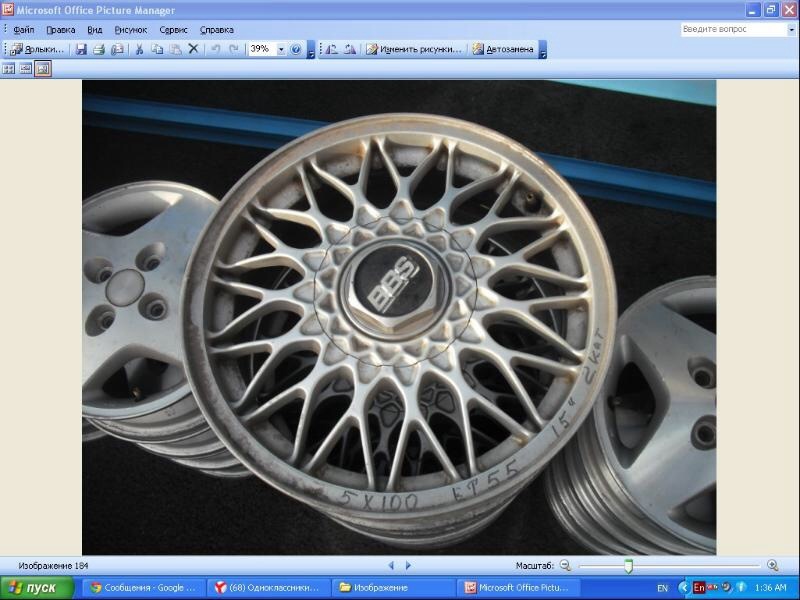Image resolution: width=800 pixels, height=600 pixels.
Task: Click the Copy icon
Action: 157,49
